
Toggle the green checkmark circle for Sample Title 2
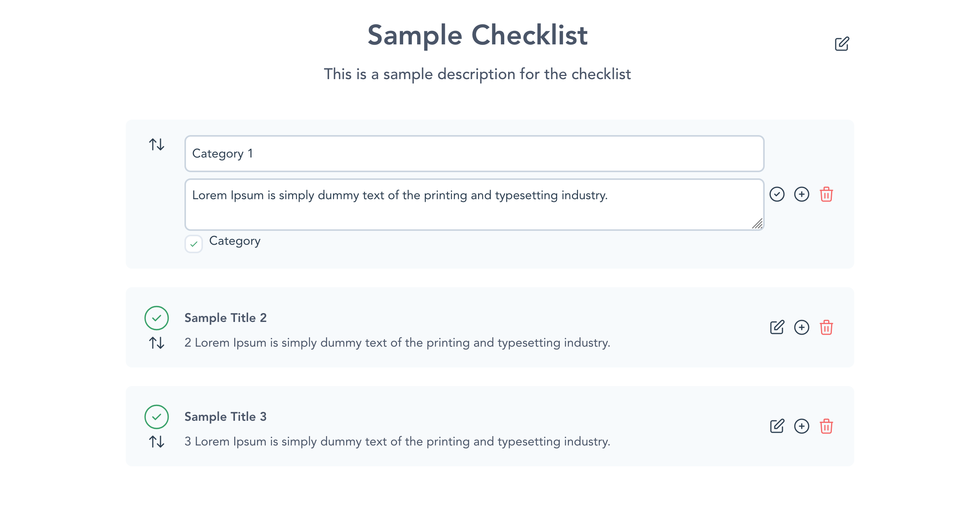[x=157, y=318]
